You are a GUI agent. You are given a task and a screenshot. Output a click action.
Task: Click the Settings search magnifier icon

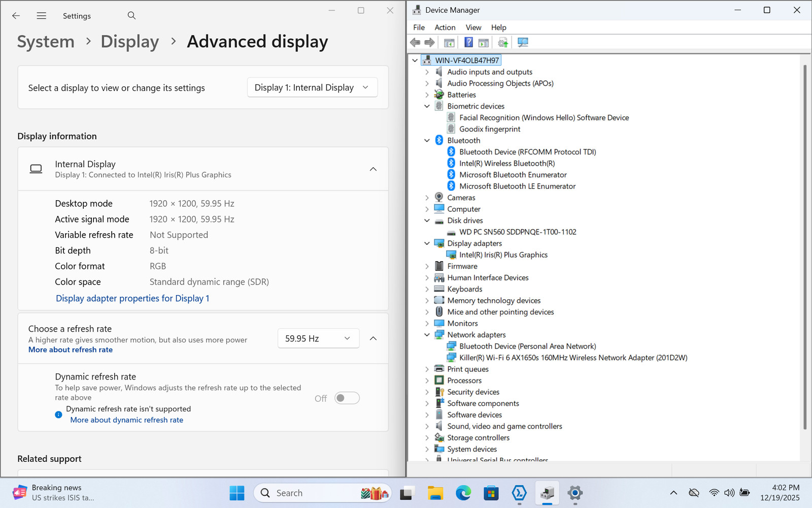pyautogui.click(x=131, y=15)
